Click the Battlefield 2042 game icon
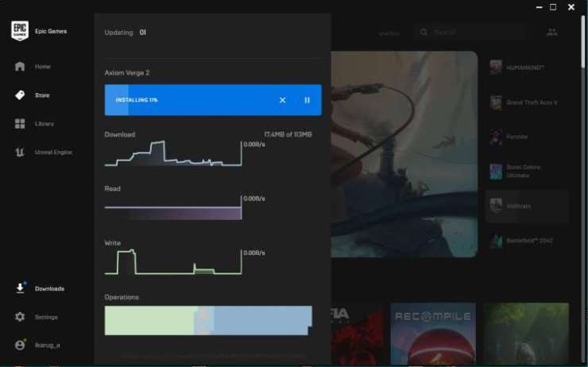Image resolution: width=588 pixels, height=367 pixels. tap(496, 241)
